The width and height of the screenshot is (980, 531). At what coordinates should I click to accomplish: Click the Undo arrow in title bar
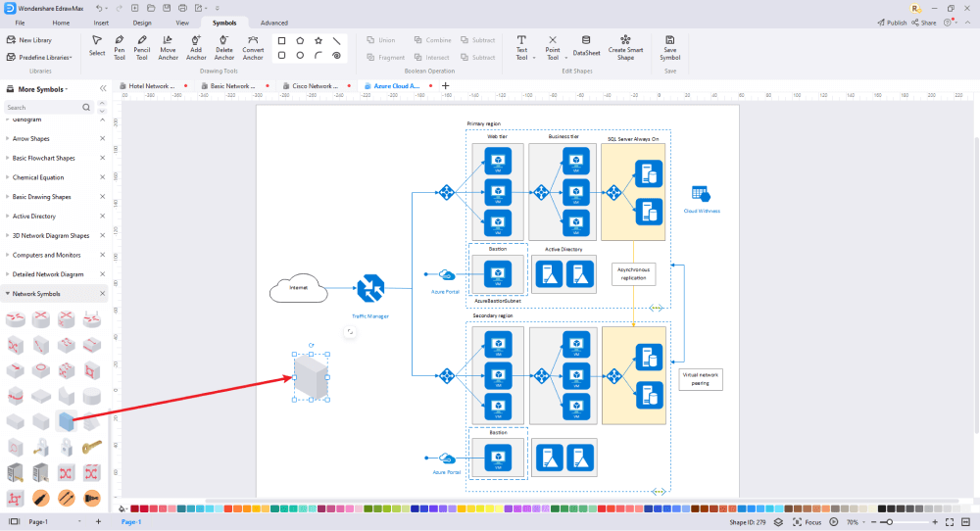pyautogui.click(x=99, y=8)
